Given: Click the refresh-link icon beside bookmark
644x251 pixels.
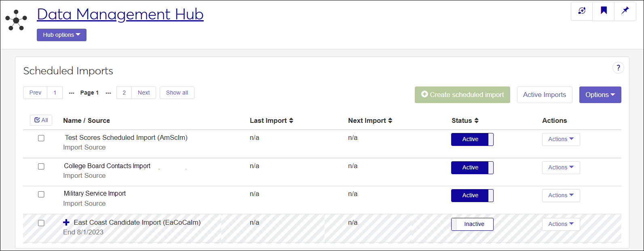Looking at the screenshot, I should (582, 11).
